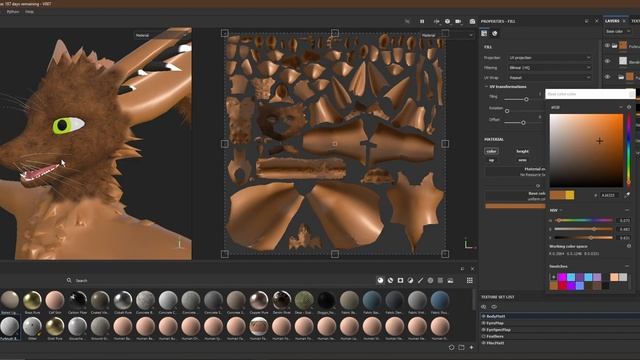
Task: Click the new folder icon at shelf bottom
Action: click(x=461, y=347)
